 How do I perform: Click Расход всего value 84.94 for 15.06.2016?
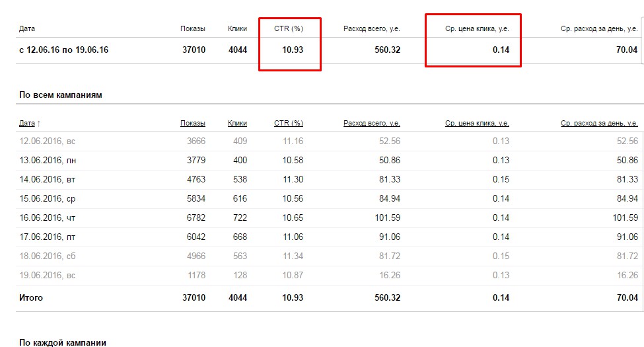point(390,198)
